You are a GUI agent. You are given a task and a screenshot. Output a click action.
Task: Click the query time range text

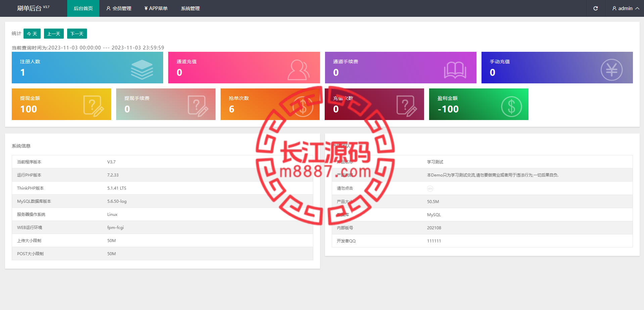click(x=88, y=48)
